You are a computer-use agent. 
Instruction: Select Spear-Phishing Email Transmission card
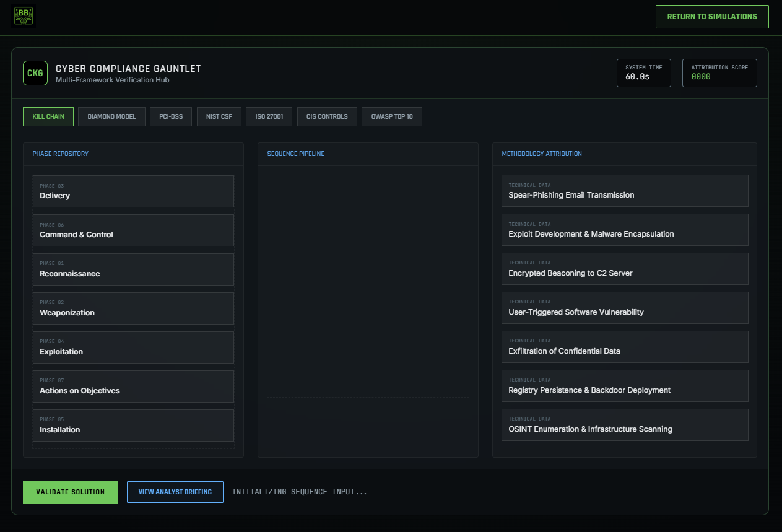625,191
